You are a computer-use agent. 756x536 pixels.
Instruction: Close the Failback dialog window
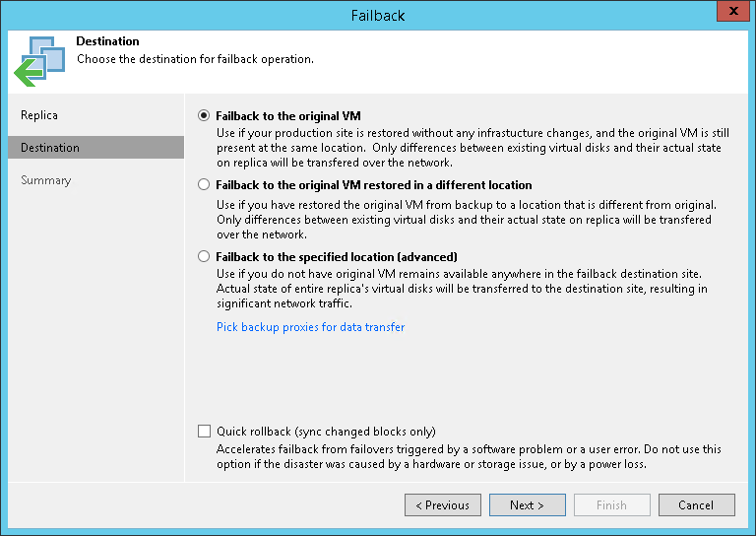[x=730, y=15]
